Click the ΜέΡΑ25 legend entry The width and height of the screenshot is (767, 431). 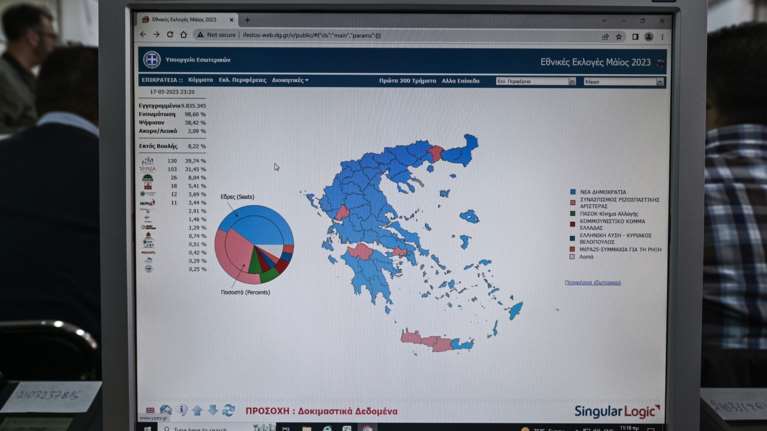(615, 250)
